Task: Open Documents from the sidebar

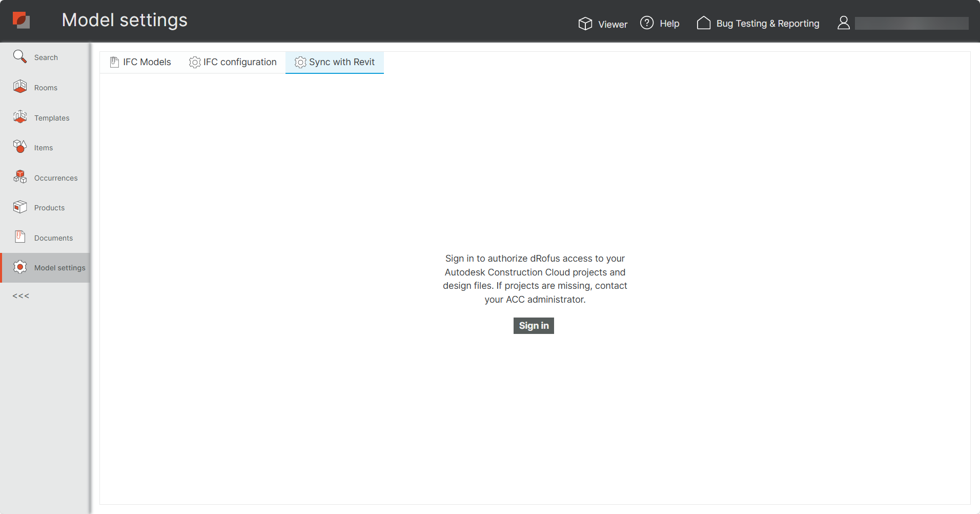Action: click(x=20, y=237)
